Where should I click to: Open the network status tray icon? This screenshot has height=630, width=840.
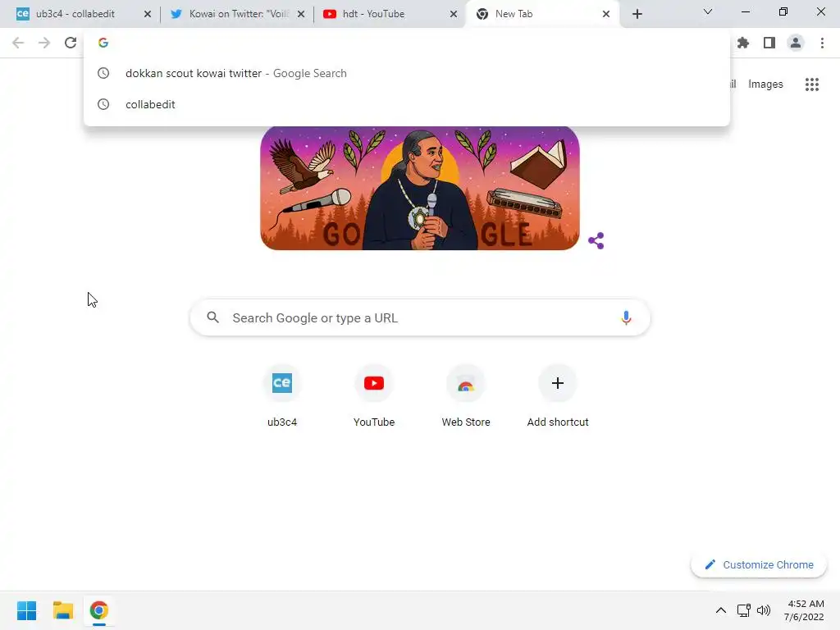click(x=743, y=610)
